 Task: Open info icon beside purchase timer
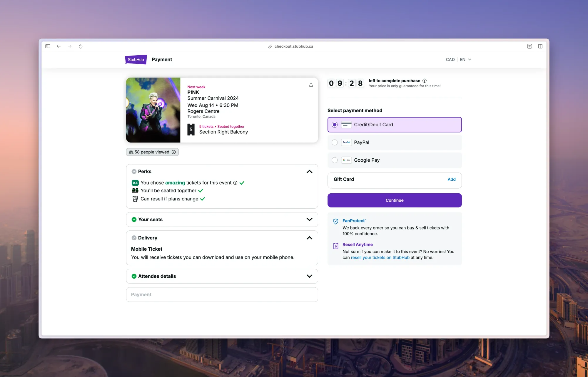[425, 81]
